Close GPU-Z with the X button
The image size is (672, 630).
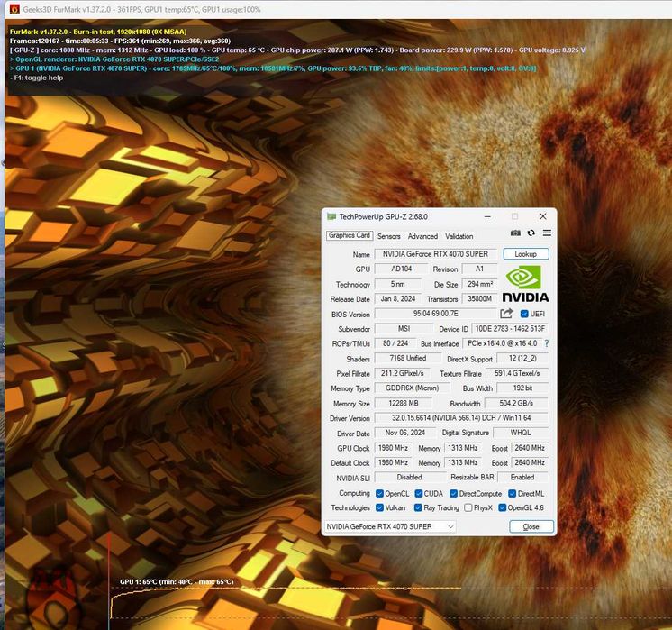pos(543,216)
